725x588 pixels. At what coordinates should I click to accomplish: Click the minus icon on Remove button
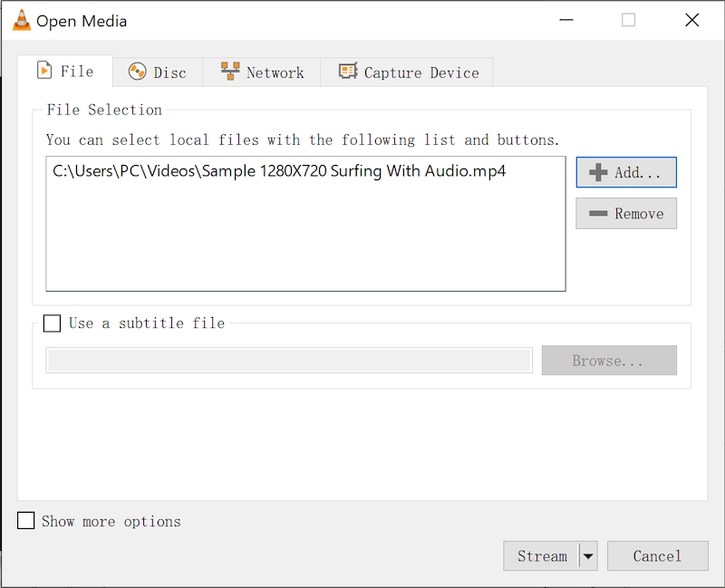598,214
